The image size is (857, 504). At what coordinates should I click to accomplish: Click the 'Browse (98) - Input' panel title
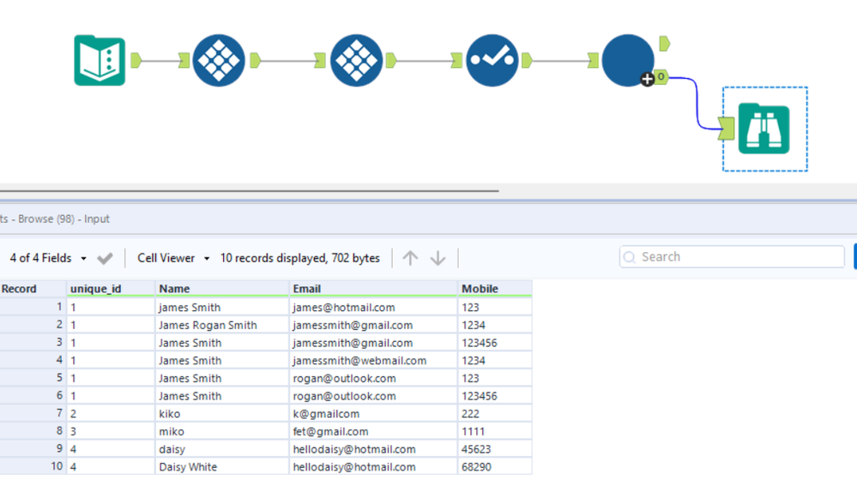point(64,219)
